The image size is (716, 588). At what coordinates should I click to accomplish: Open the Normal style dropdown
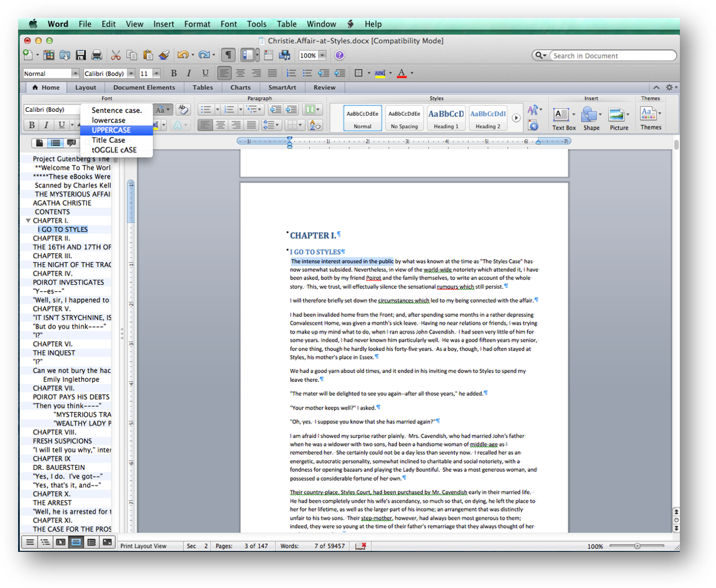tap(75, 73)
